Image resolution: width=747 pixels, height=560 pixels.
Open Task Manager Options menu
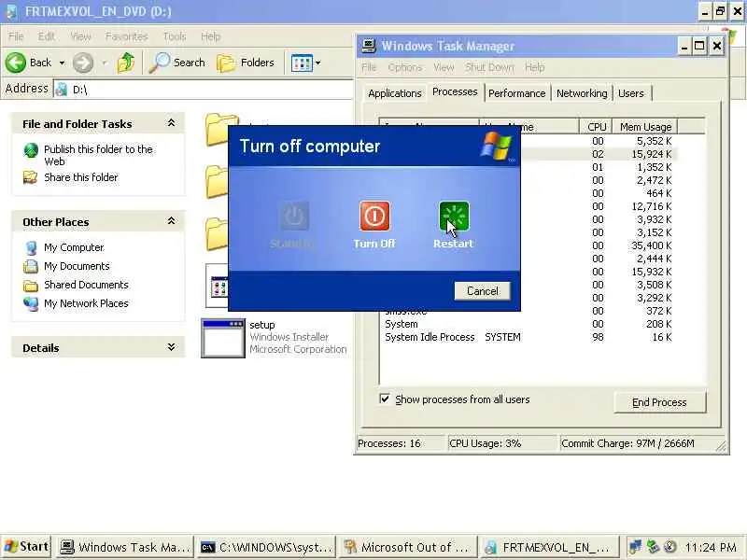pos(405,67)
